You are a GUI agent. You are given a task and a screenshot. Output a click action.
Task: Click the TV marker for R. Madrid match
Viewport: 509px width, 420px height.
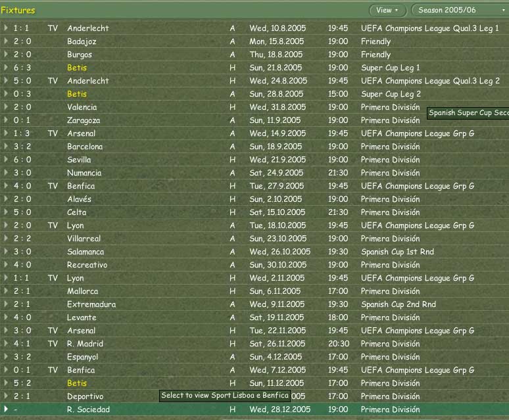[x=53, y=344]
